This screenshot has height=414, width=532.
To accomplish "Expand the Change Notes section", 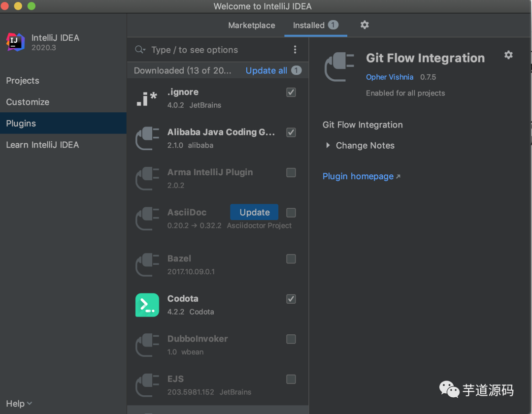I will [328, 145].
